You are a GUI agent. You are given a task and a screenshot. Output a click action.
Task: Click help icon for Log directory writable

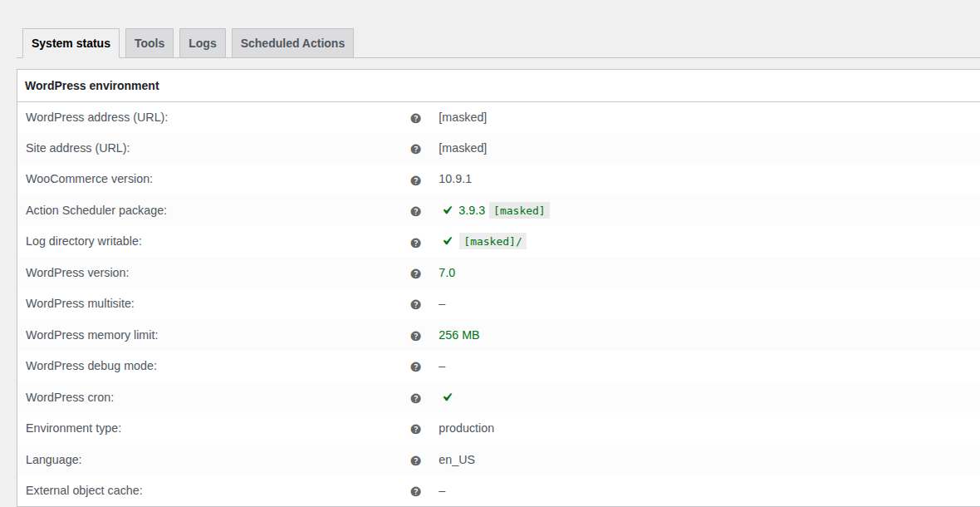(x=415, y=243)
